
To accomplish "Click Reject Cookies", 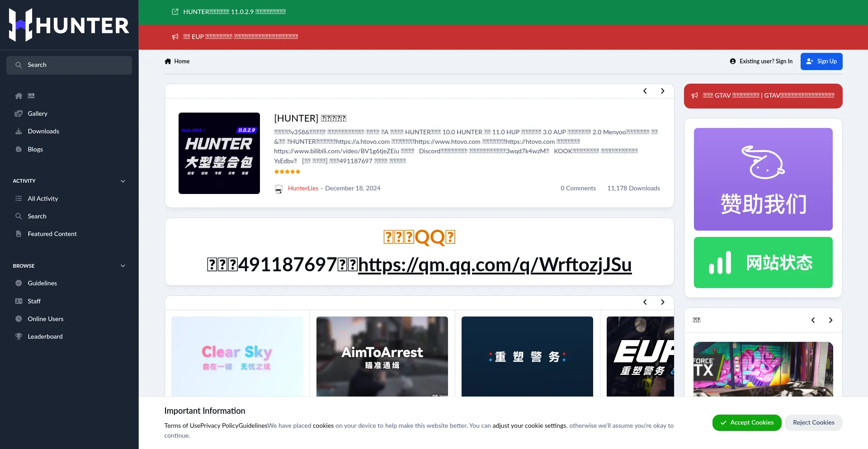I will coord(813,423).
